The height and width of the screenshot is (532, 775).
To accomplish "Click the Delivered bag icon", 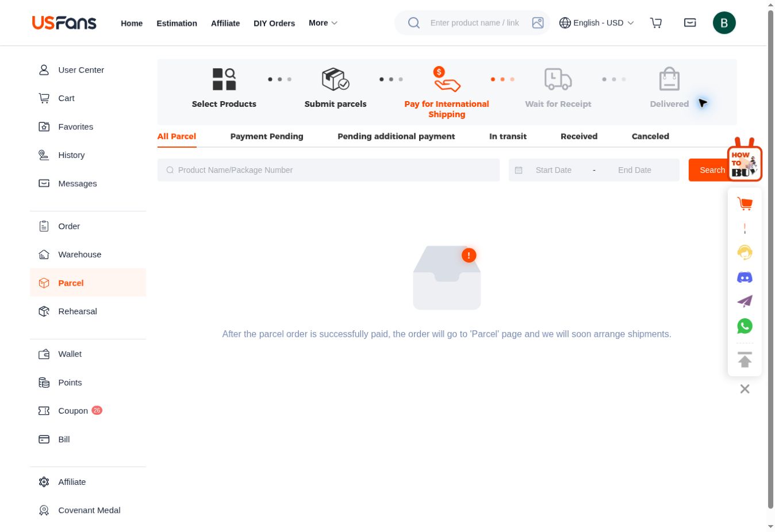I will click(669, 79).
